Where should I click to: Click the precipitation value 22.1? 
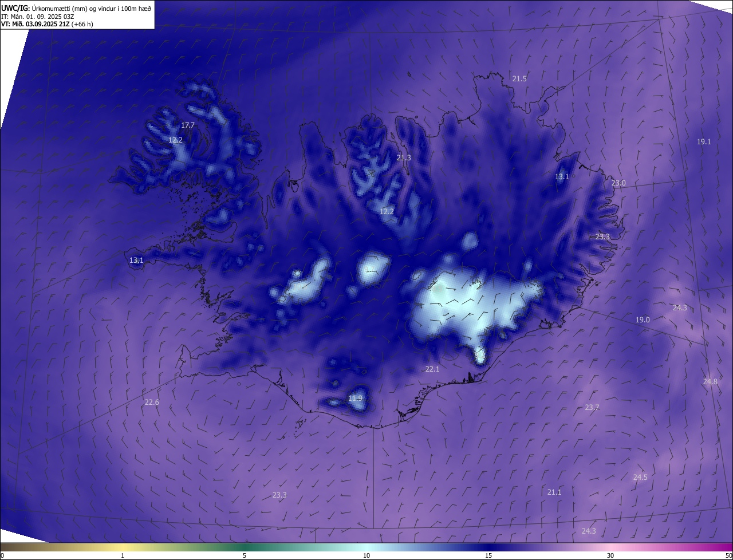[x=432, y=369]
